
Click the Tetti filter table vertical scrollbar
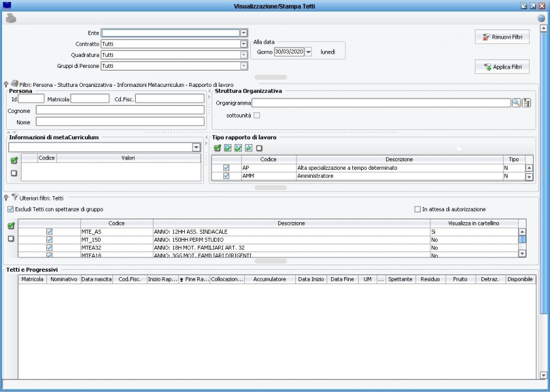pos(522,239)
